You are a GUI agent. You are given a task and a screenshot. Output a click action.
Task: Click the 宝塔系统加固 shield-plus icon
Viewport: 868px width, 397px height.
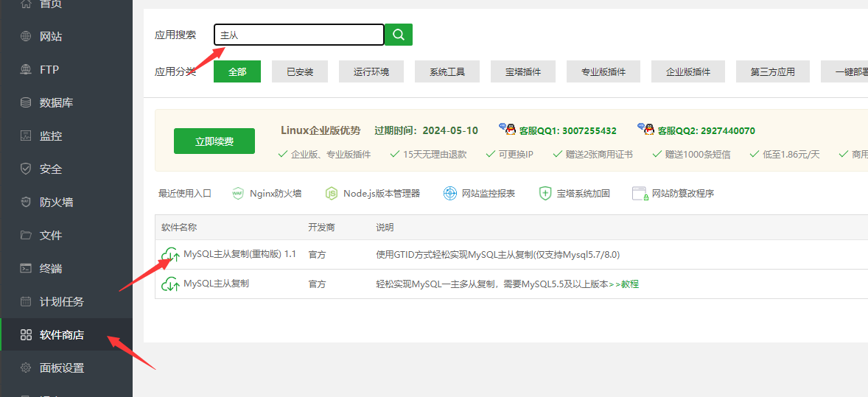545,193
